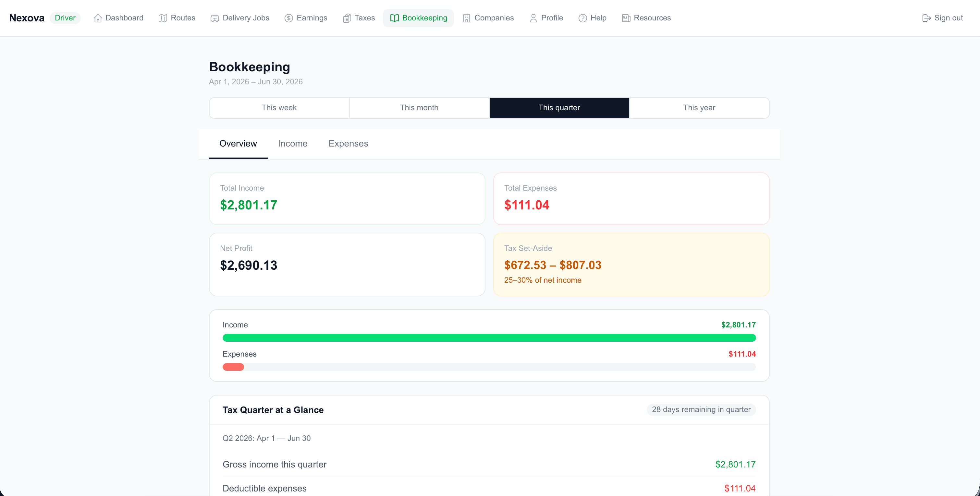Screen dimensions: 980x496
Task: Select the This week period
Action: click(279, 108)
